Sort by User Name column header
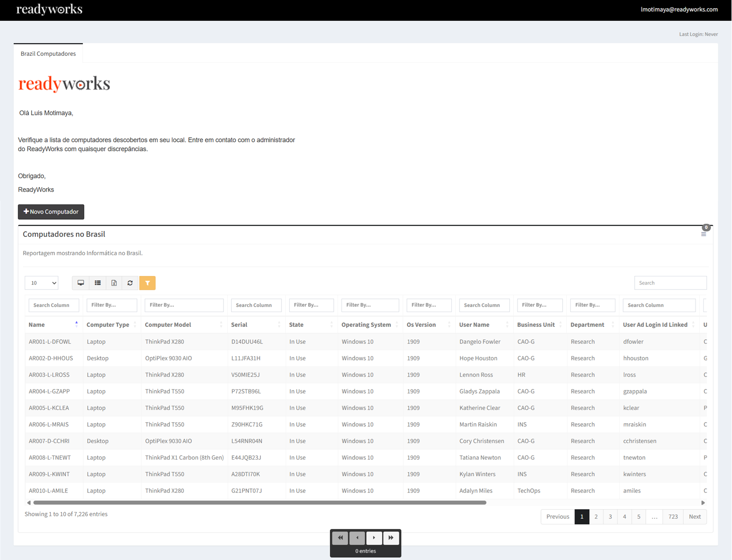 click(484, 325)
